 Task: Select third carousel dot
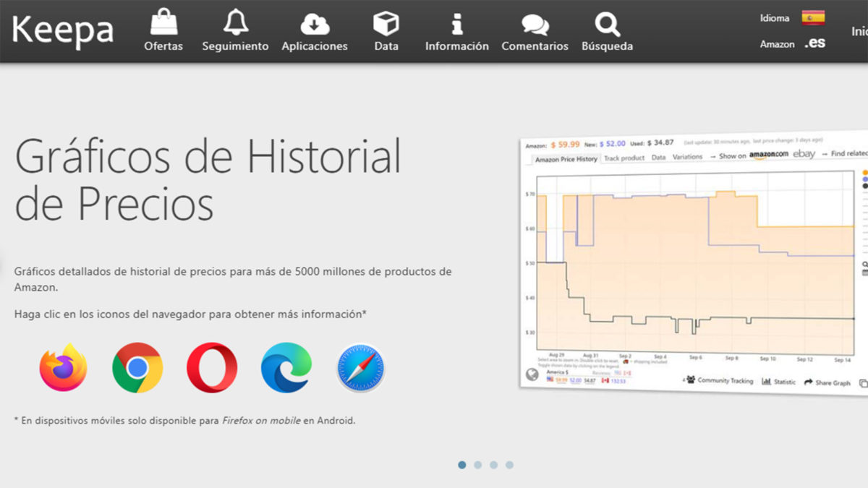click(494, 465)
